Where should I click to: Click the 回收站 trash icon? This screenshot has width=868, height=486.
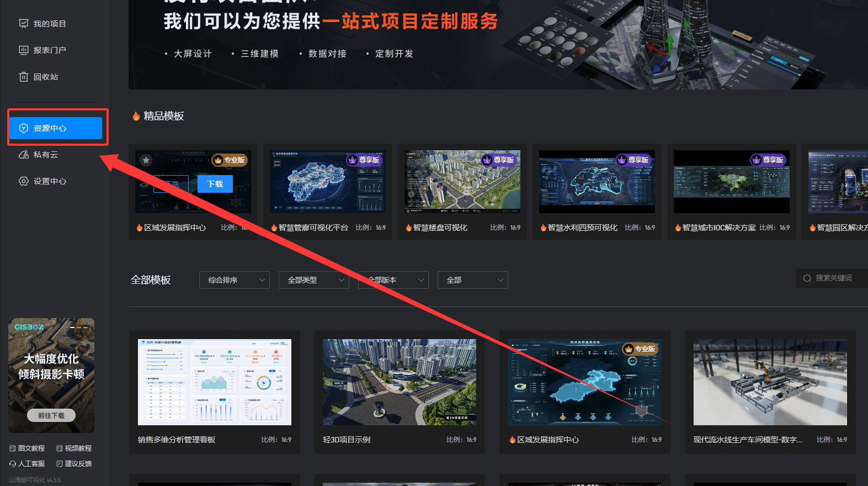(24, 77)
